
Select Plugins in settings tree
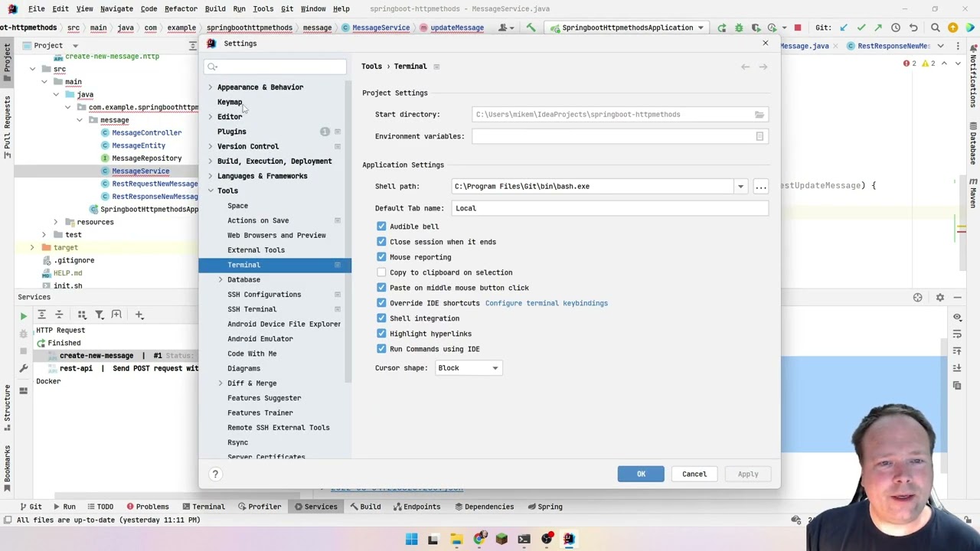point(232,132)
